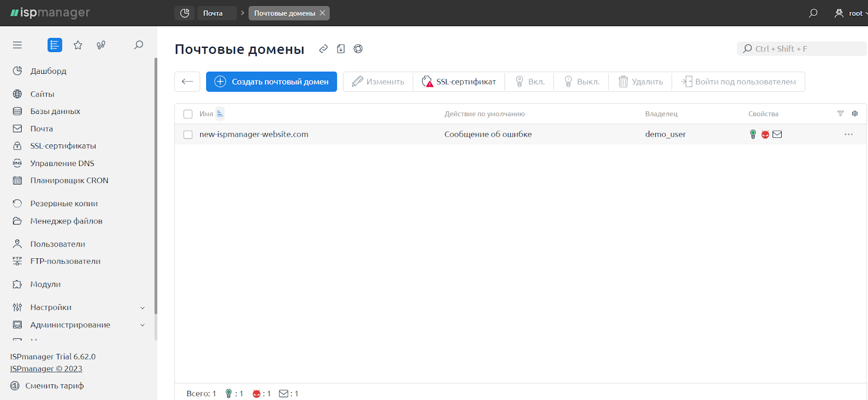
Task: Open Базы данных section
Action: tap(55, 111)
